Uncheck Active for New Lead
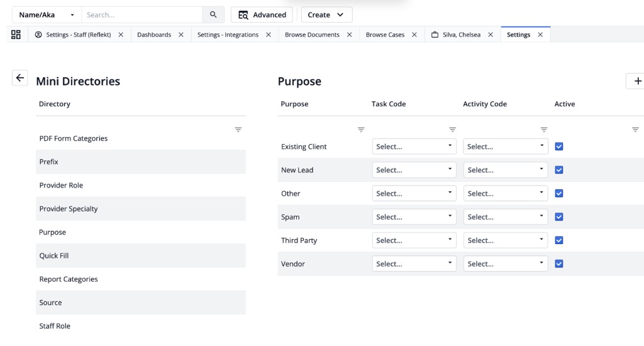Screen dimensions: 644x346 click(559, 170)
